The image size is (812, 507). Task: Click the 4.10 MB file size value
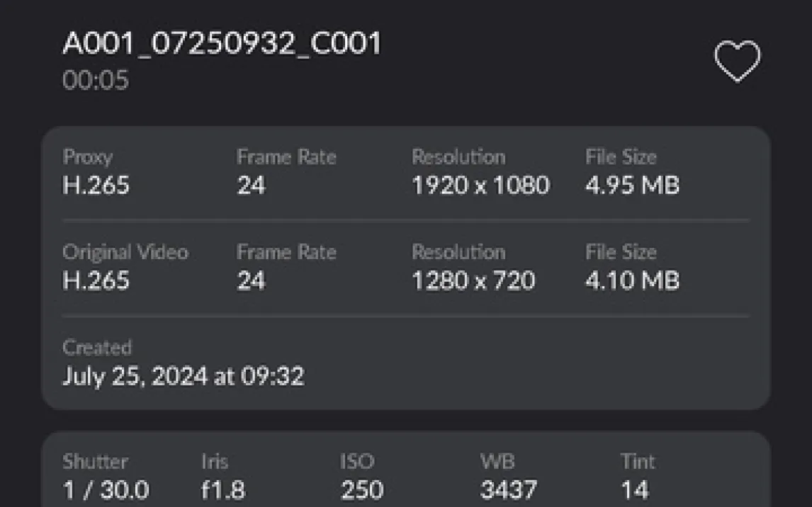632,281
